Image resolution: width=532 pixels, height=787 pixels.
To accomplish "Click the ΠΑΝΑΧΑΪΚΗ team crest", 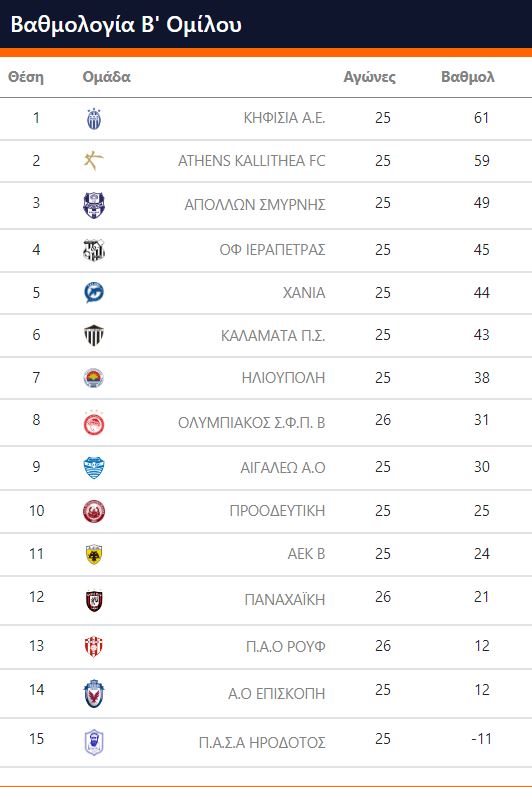I will [x=94, y=600].
